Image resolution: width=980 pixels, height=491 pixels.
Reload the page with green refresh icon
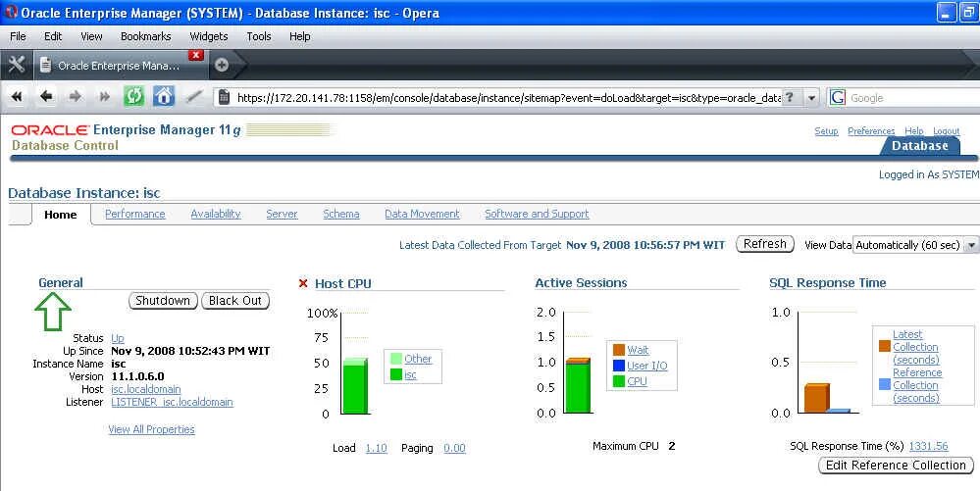click(x=133, y=97)
